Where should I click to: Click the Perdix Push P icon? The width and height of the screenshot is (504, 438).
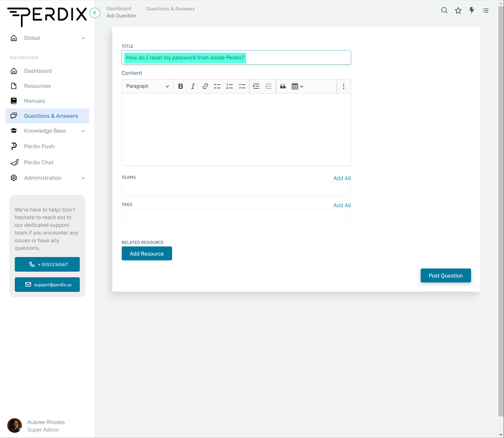14,146
